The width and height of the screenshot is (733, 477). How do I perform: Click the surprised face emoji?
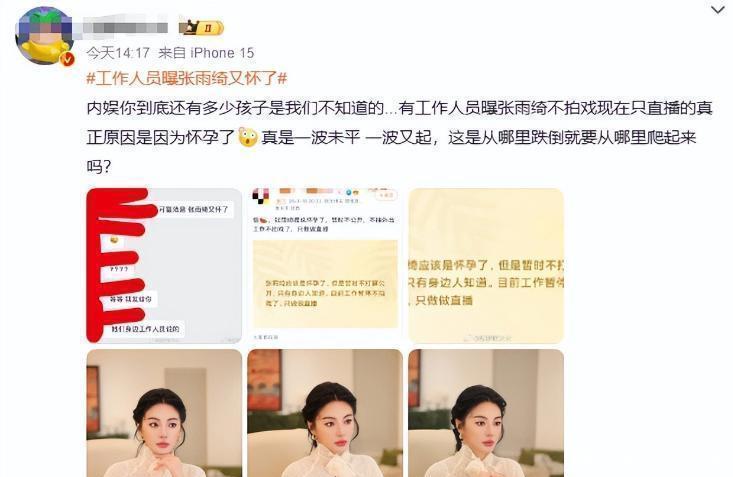pyautogui.click(x=248, y=137)
